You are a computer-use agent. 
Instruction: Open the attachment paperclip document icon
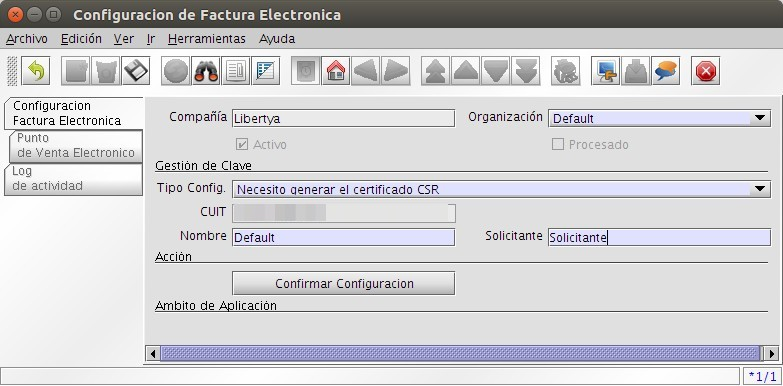[x=236, y=71]
